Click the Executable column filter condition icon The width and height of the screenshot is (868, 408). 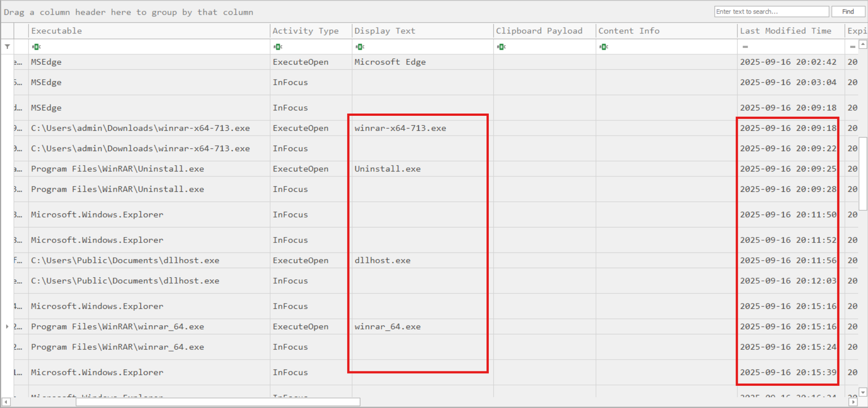pos(36,47)
